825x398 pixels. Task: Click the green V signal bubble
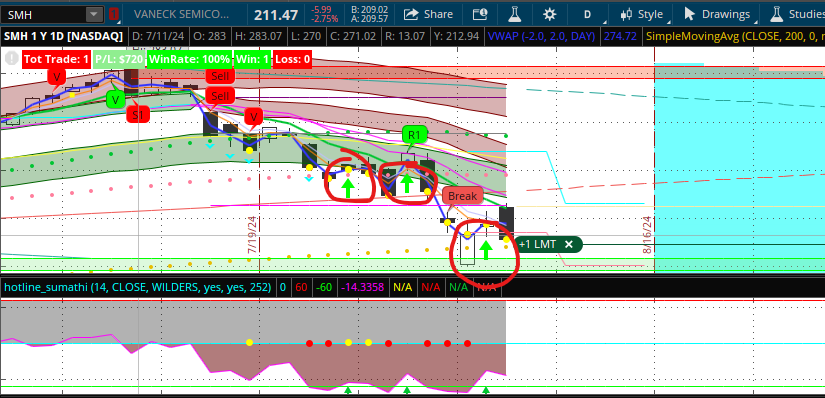116,99
